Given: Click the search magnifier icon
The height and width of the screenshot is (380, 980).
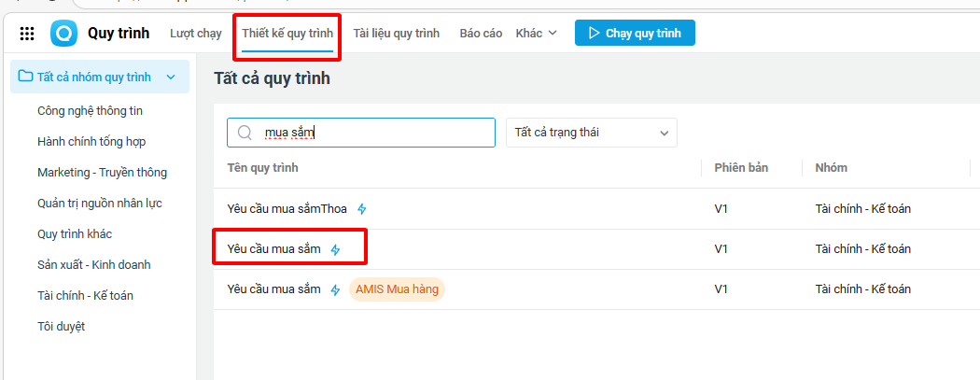Looking at the screenshot, I should 245,133.
